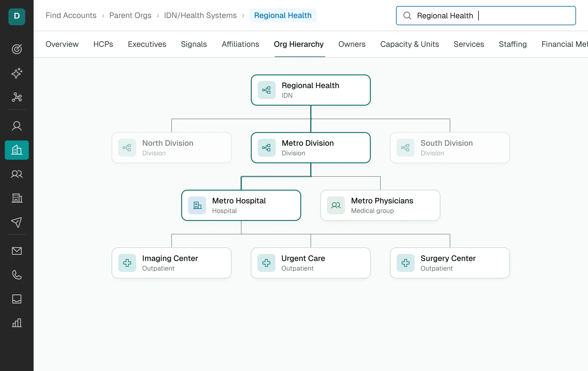Select the North Division node
Screen dimensions: 588x371
coord(172,148)
